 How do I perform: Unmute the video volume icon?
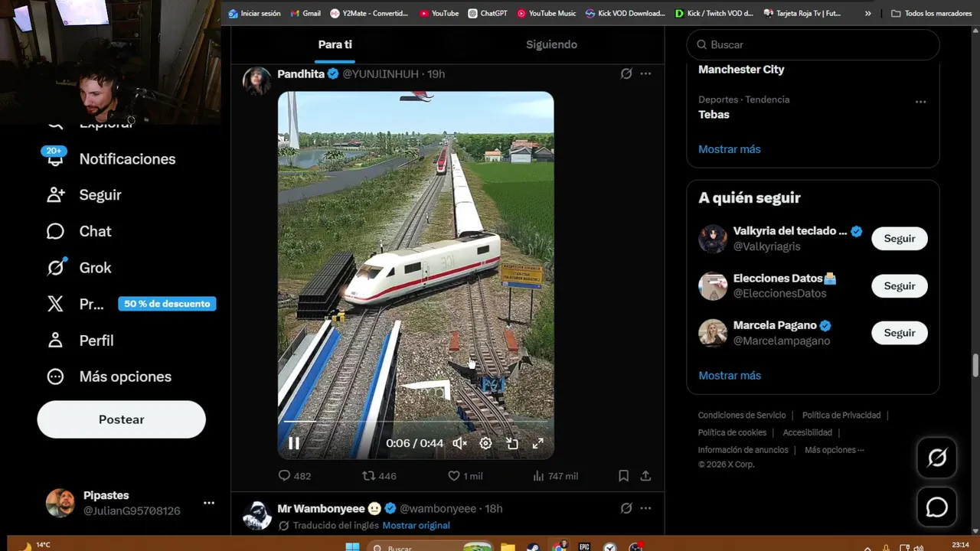459,443
